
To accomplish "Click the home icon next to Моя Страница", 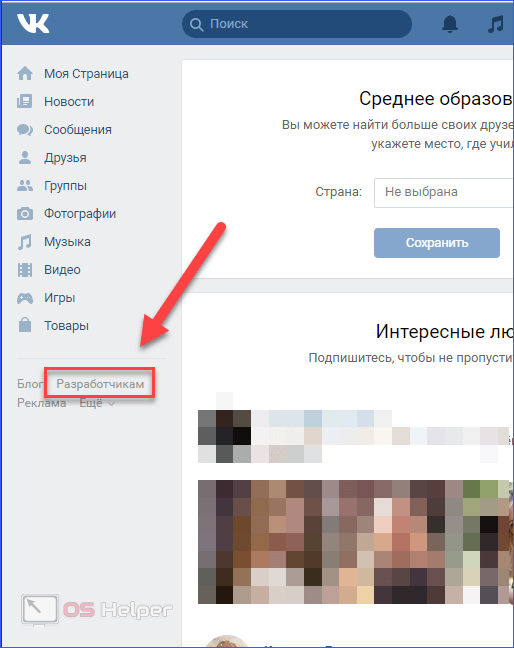I will [x=25, y=74].
